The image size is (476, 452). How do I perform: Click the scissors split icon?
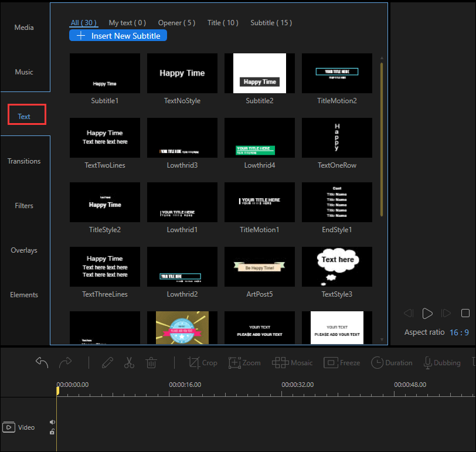[129, 363]
